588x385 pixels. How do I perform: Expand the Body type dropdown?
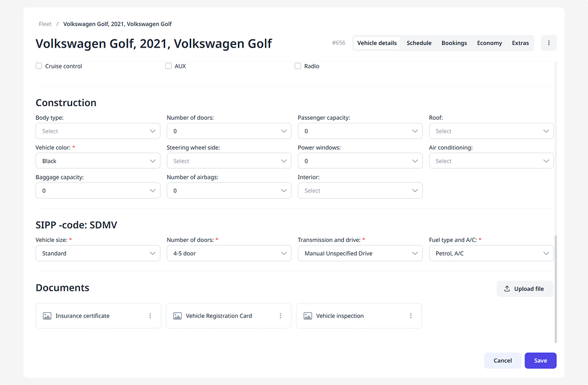coord(97,131)
